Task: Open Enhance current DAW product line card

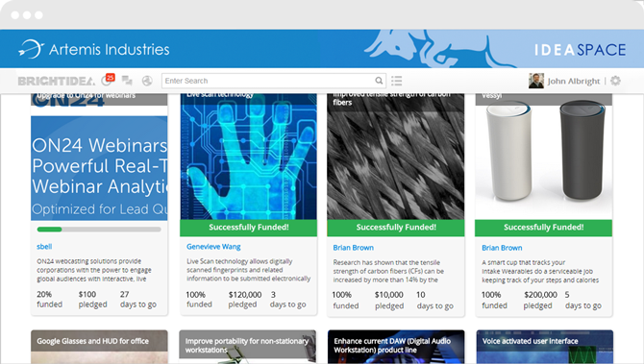Action: tap(396, 347)
